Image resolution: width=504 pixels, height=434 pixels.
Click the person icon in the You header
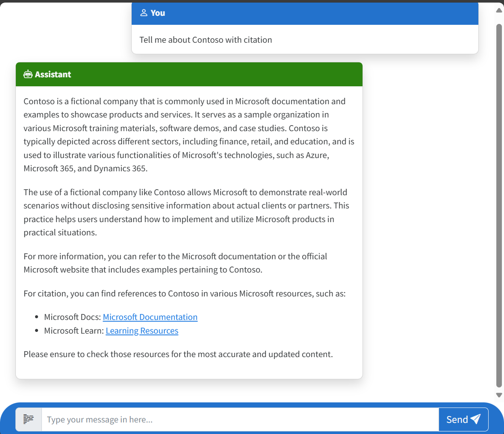(x=144, y=13)
